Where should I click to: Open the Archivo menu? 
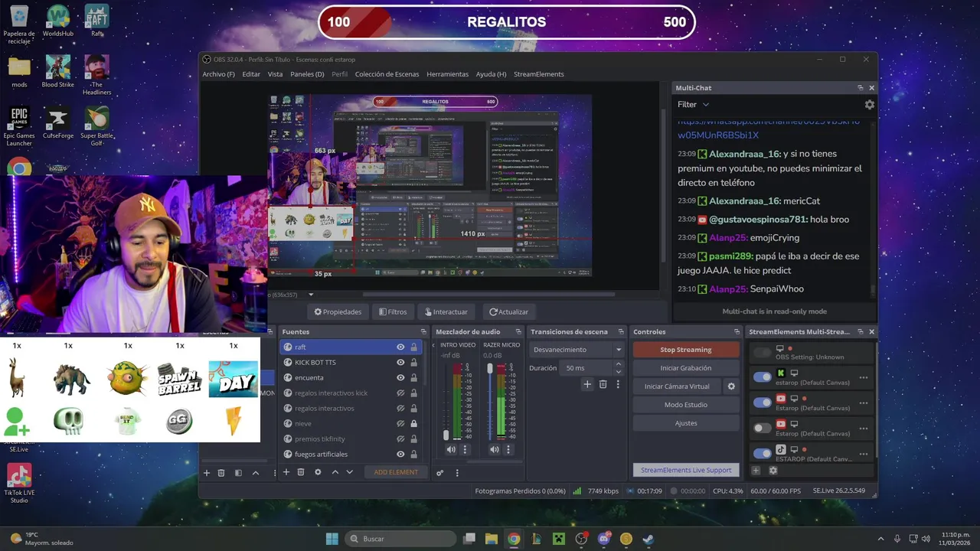point(218,74)
